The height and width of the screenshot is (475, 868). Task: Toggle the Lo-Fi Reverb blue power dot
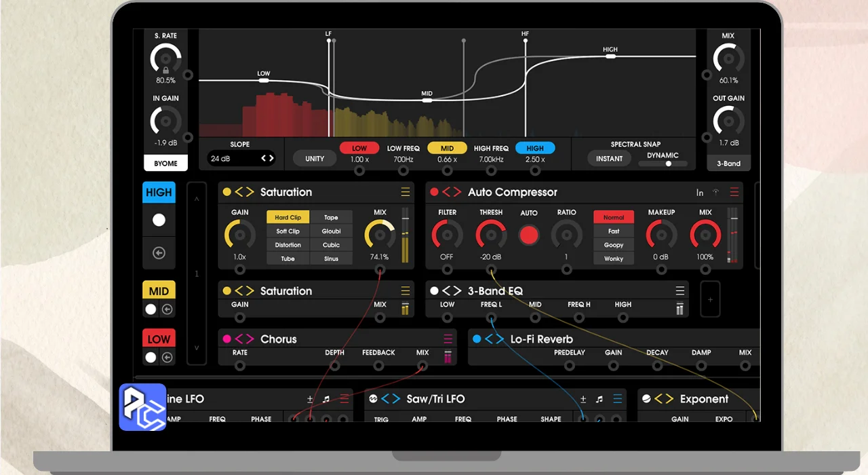click(477, 339)
